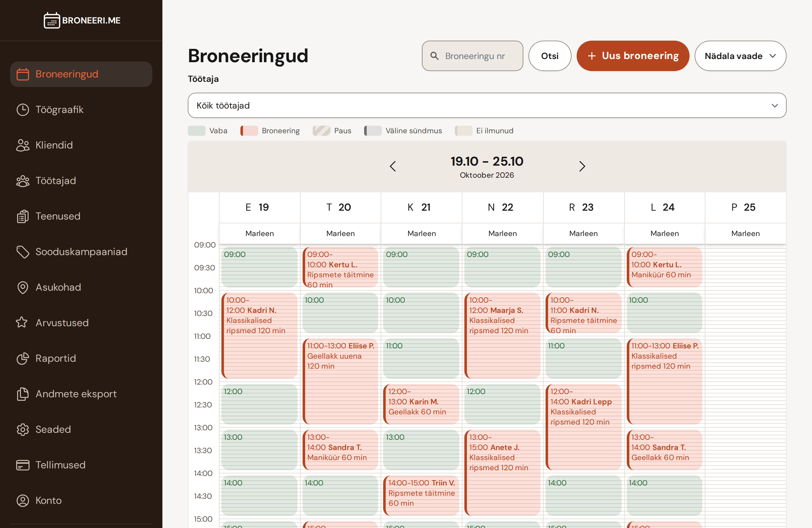The height and width of the screenshot is (528, 812).
Task: Open Kadri Lepp 12:00–14:00 booking
Action: tap(583, 427)
